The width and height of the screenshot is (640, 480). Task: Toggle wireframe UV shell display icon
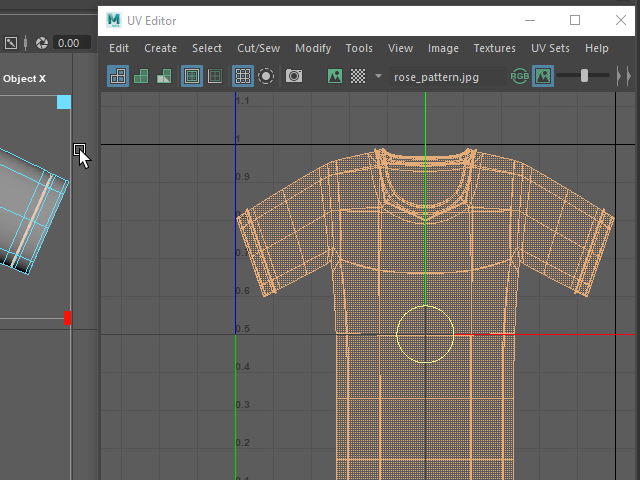[x=118, y=76]
